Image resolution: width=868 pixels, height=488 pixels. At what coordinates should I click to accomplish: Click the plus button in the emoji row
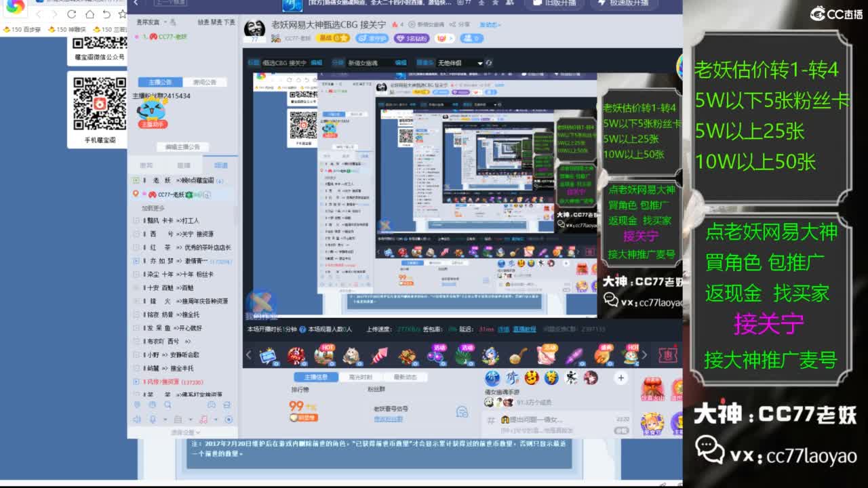(x=620, y=378)
